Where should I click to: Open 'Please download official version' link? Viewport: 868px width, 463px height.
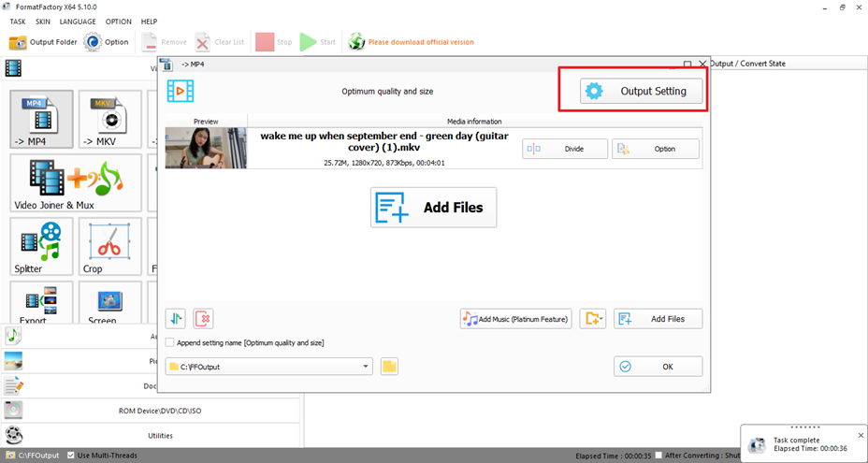click(421, 42)
